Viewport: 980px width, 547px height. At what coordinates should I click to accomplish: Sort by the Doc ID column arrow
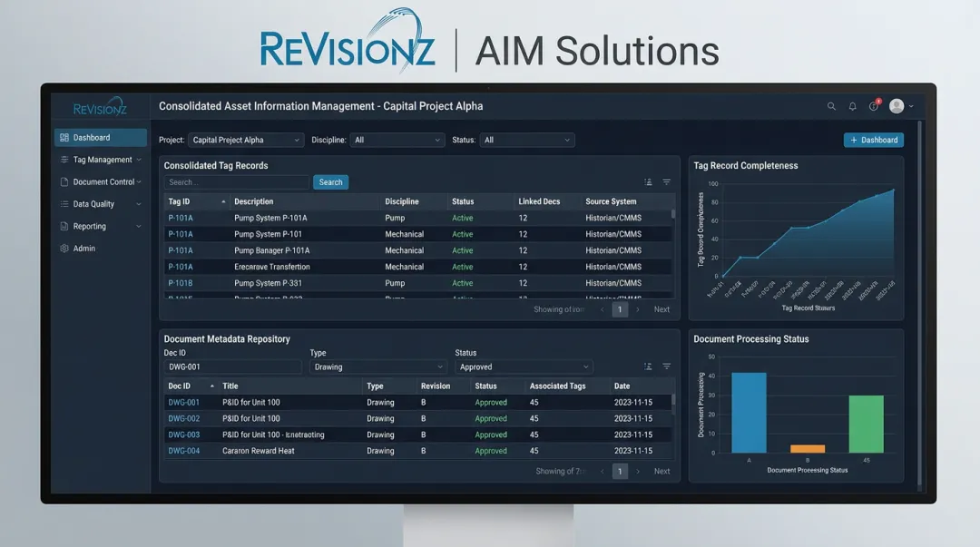tap(211, 386)
